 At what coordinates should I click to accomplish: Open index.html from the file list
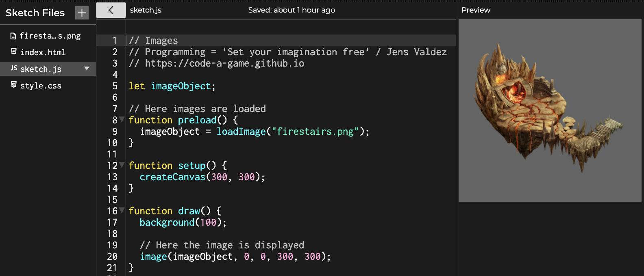pyautogui.click(x=43, y=52)
